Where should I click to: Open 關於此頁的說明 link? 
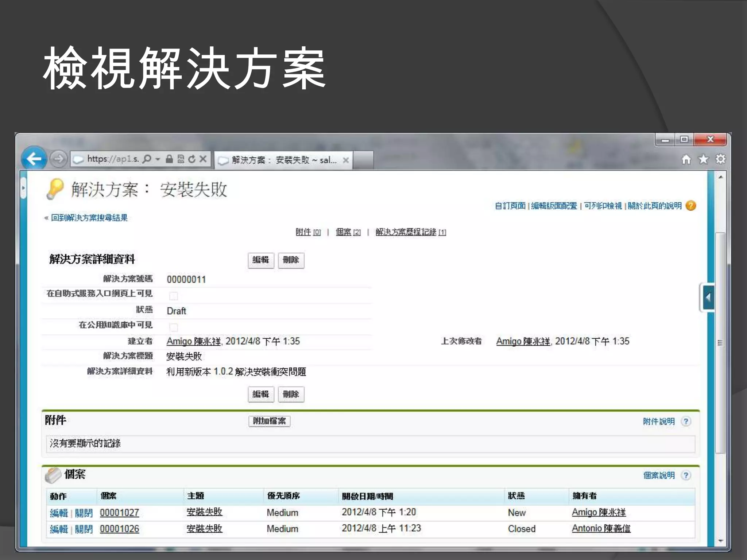pos(655,206)
